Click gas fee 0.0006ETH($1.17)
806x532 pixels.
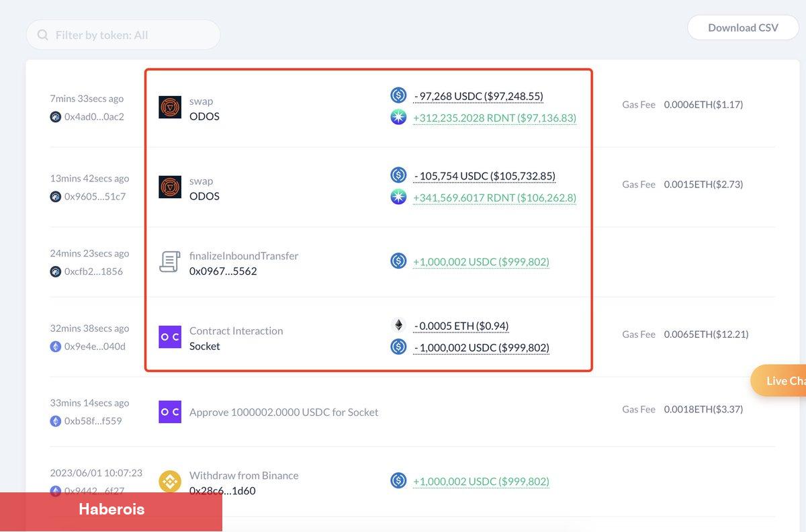pos(703,105)
